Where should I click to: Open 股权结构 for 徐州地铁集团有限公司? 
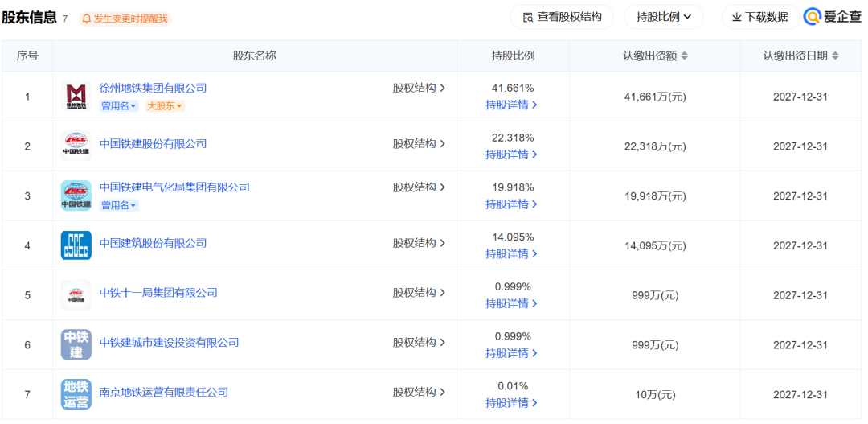pyautogui.click(x=419, y=88)
